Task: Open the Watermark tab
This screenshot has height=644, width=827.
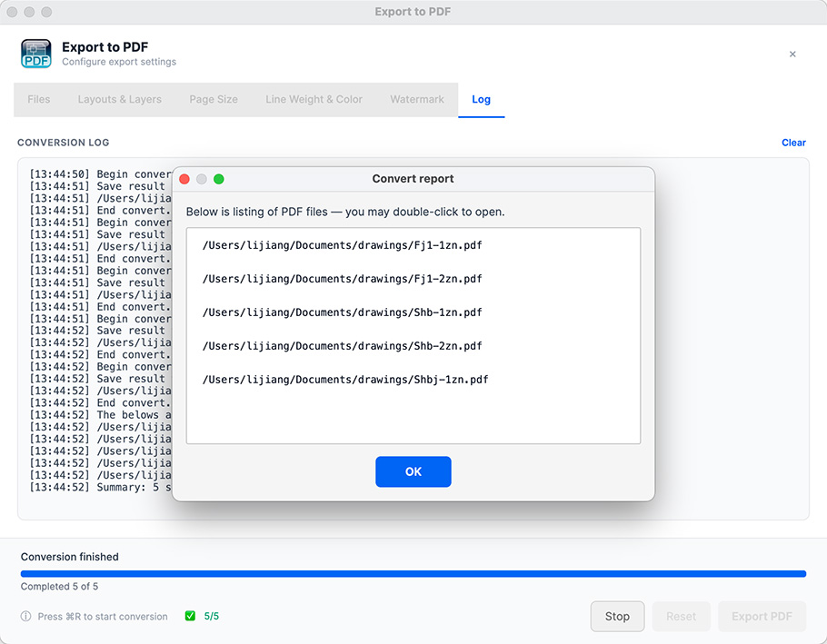Action: (x=416, y=100)
